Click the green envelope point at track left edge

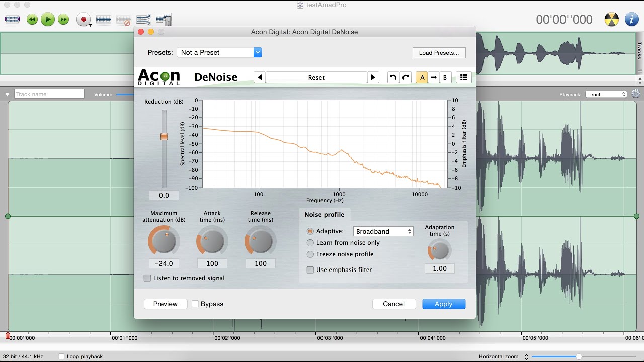click(8, 216)
